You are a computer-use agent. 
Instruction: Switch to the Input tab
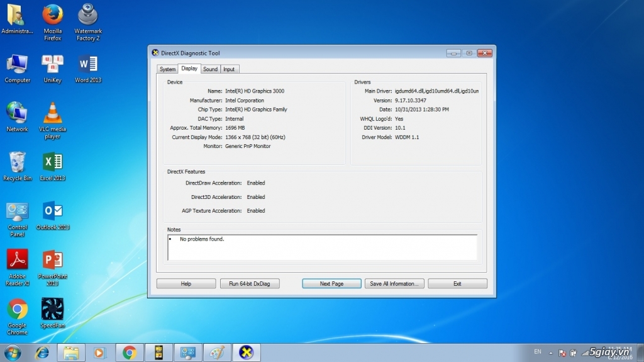tap(229, 69)
